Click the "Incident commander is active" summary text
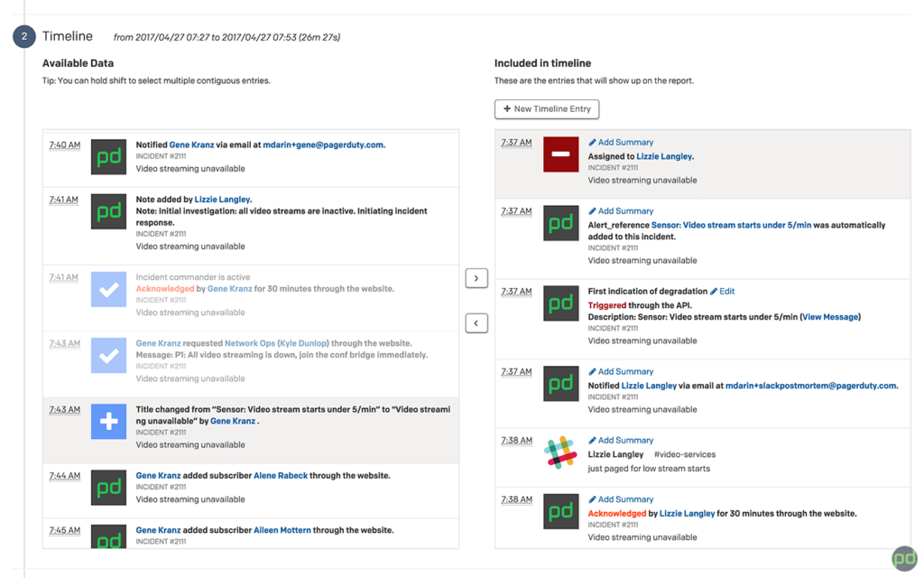 point(193,277)
